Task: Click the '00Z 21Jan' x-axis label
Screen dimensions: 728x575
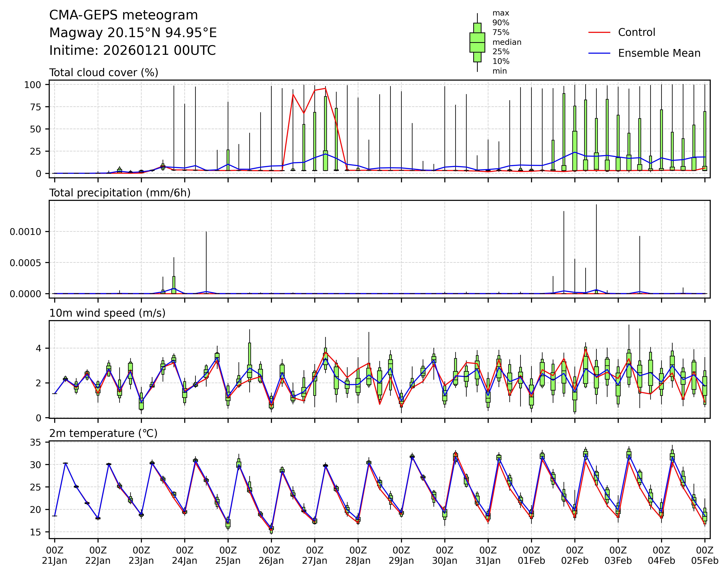Action: (54, 555)
